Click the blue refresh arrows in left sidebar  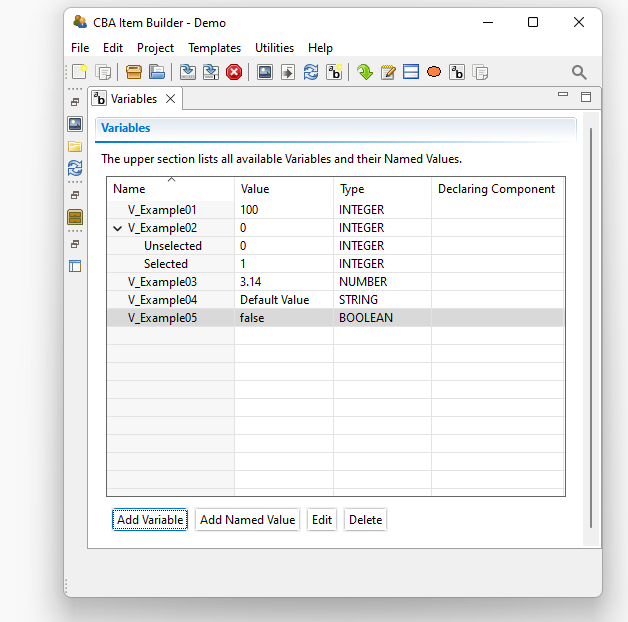tap(75, 169)
